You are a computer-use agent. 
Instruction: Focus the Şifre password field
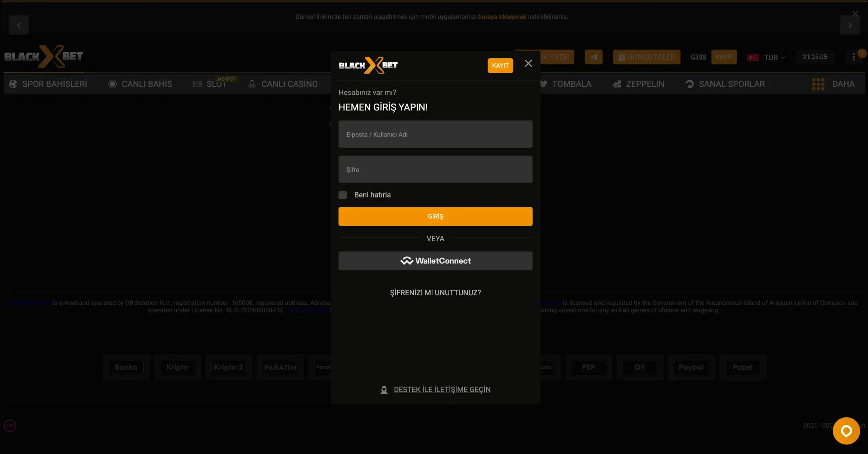click(x=435, y=169)
